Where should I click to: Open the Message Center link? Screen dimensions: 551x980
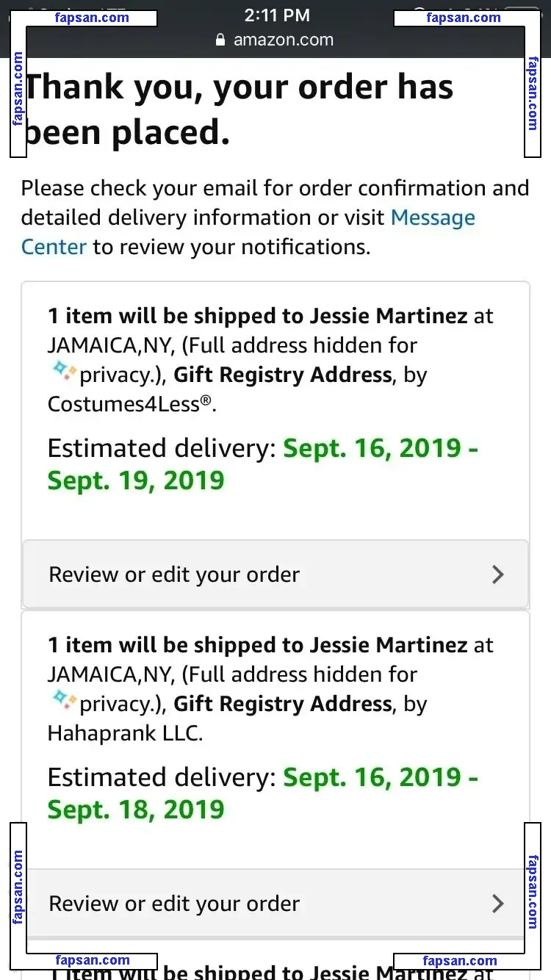(248, 232)
